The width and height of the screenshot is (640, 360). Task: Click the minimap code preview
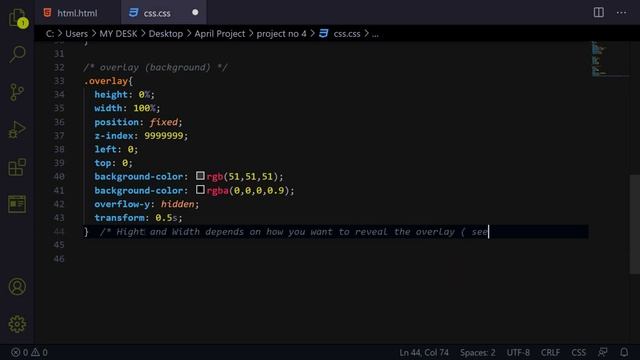(x=610, y=59)
